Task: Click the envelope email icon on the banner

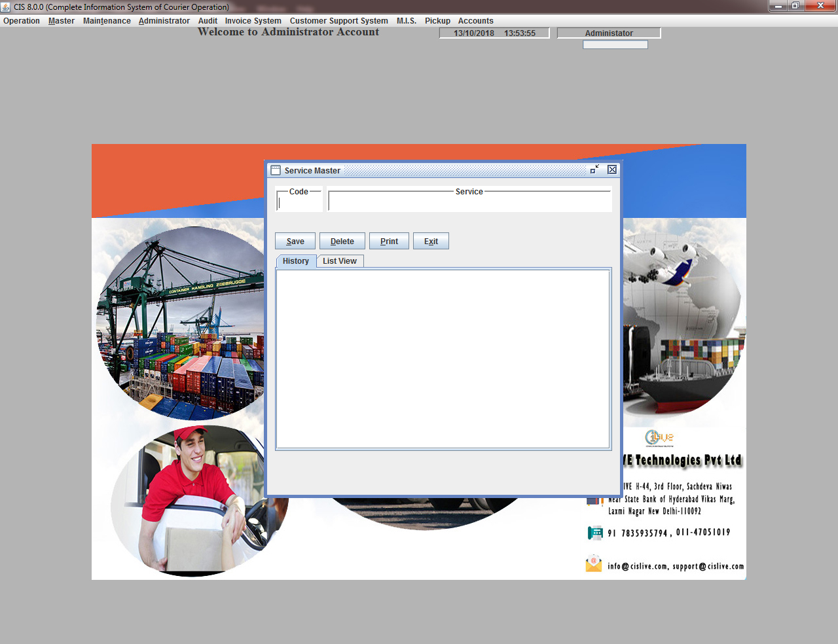Action: (x=594, y=563)
